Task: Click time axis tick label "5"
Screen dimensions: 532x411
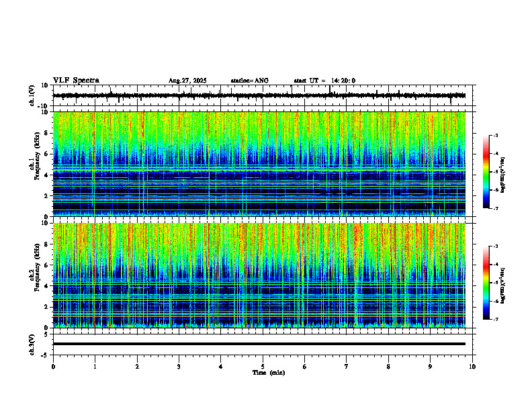Action: click(263, 367)
